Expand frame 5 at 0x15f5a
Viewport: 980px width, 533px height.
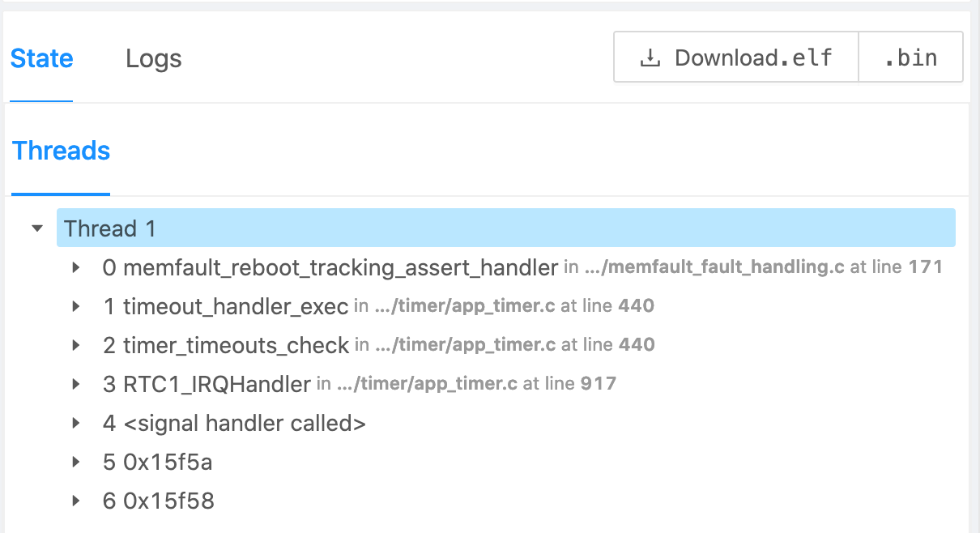[76, 462]
